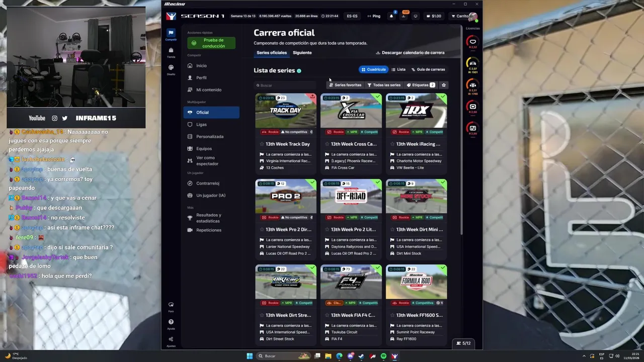Open the ES-ES language selector
644x362 pixels.
pyautogui.click(x=352, y=16)
